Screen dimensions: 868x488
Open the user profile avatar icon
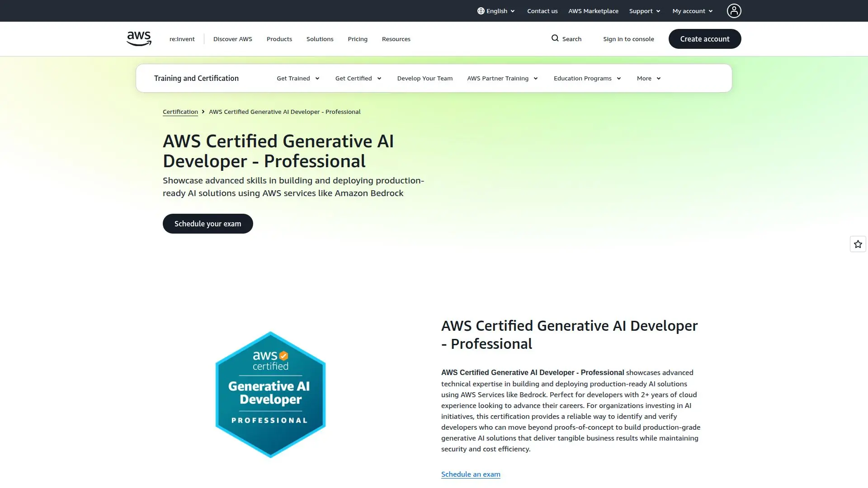(x=734, y=11)
